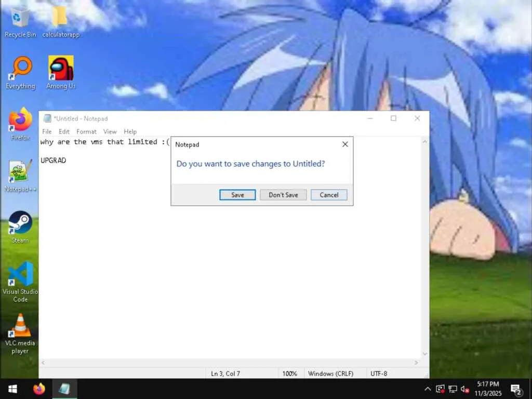Click the 'Ln 3, Col 7' status entry
The width and height of the screenshot is (532, 399).
point(225,374)
